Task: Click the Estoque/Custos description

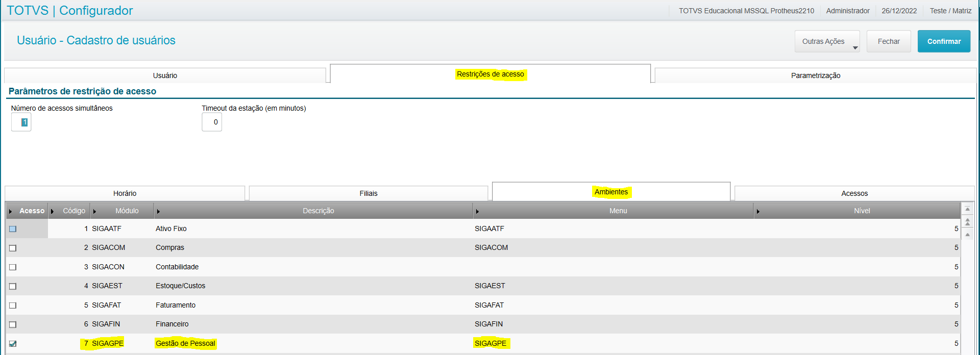Action: coord(180,286)
